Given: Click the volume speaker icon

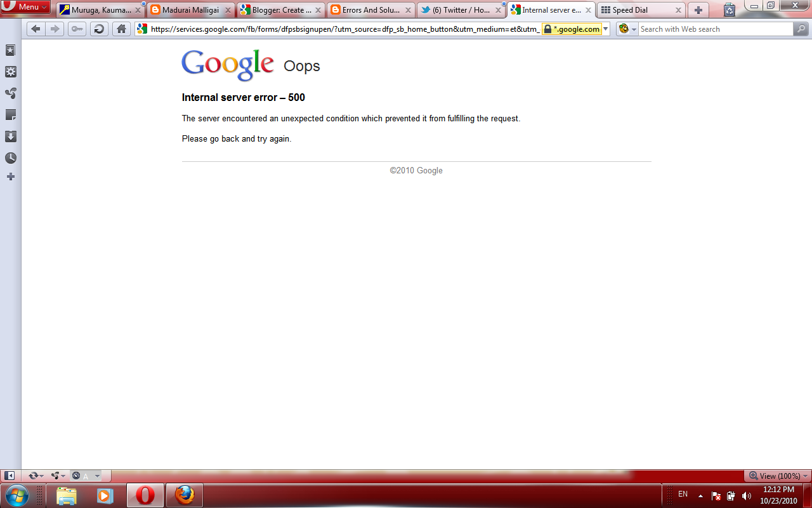Looking at the screenshot, I should pyautogui.click(x=746, y=495).
